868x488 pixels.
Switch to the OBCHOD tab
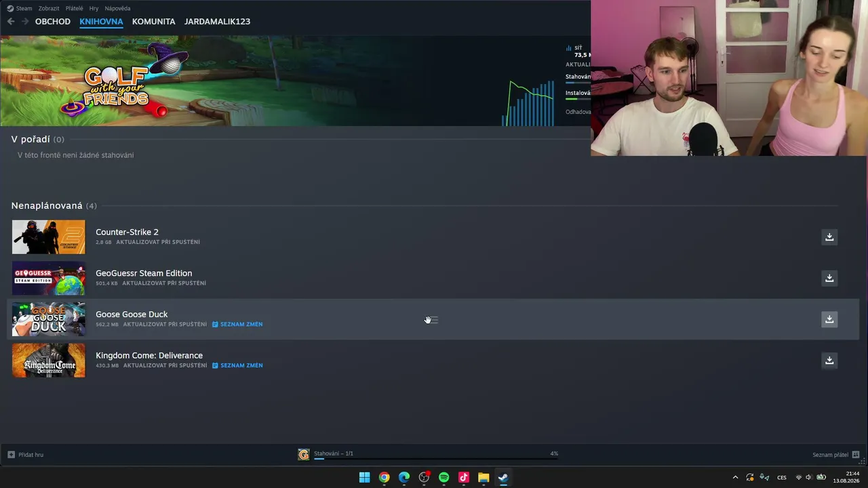53,22
